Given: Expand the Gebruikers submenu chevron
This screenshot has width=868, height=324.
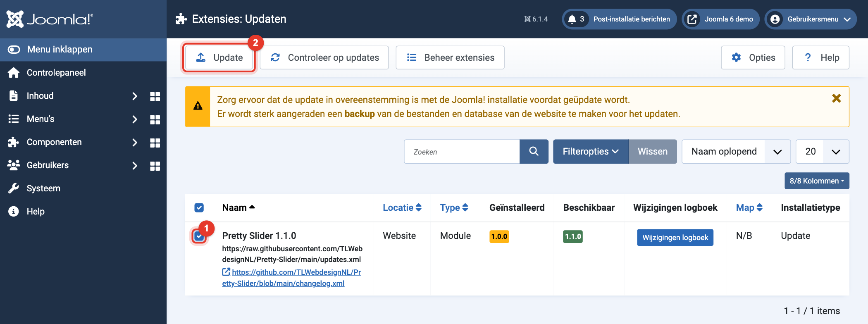Looking at the screenshot, I should click(x=134, y=166).
